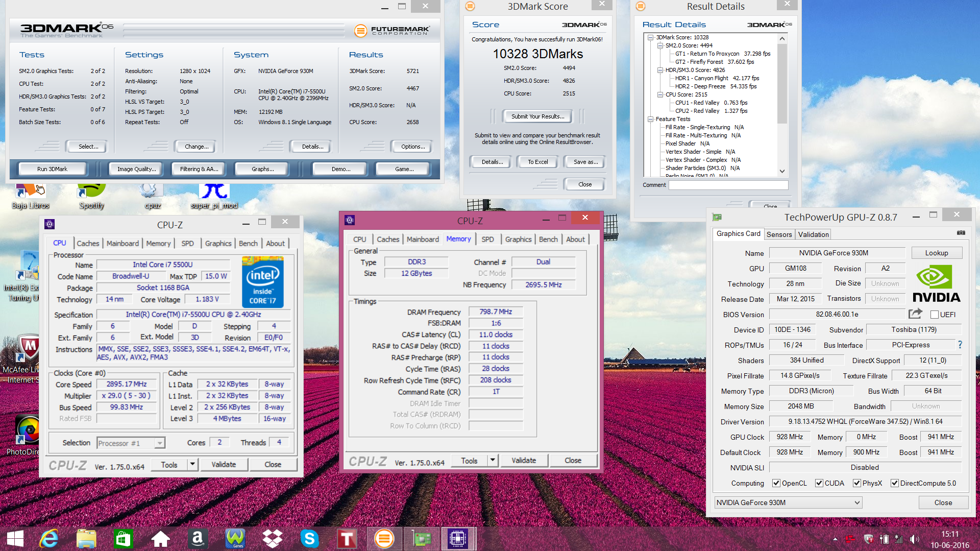This screenshot has width=980, height=551.
Task: Collapse the 3DMark Score tree node
Action: tap(650, 37)
